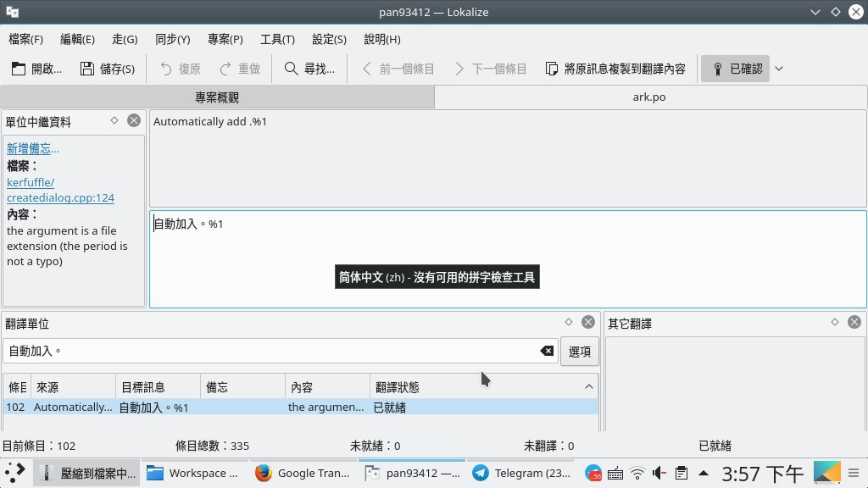Click the 條目總數：335 status bar entry
The width and height of the screenshot is (868, 488).
click(212, 446)
